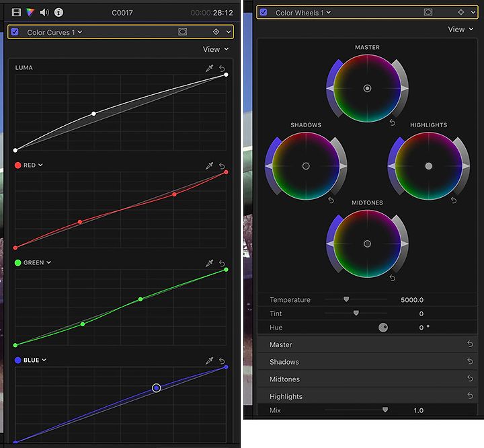The width and height of the screenshot is (484, 448).
Task: Reset the Shadows parameter row
Action: (470, 361)
